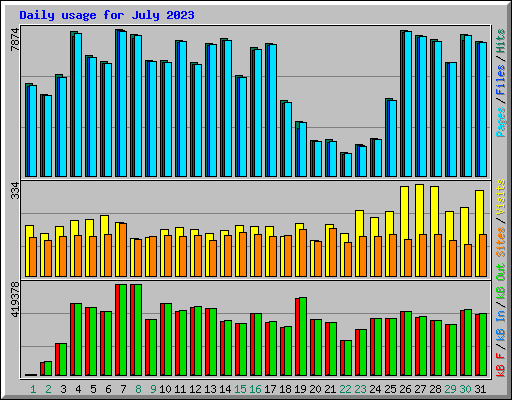Click day label 26 on the x-axis

(405, 389)
